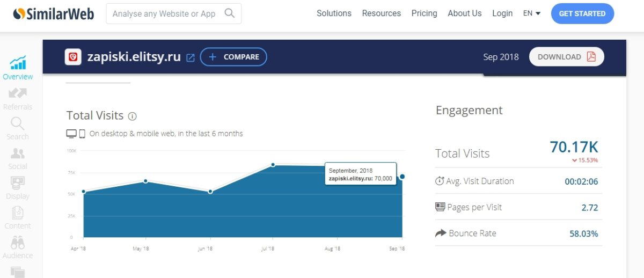Go to Pricing page

[424, 13]
